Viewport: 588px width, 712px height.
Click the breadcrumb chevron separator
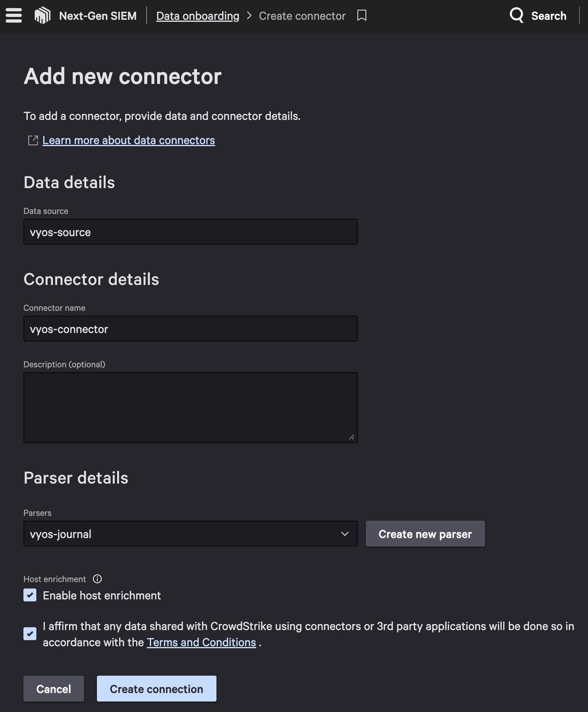[249, 16]
